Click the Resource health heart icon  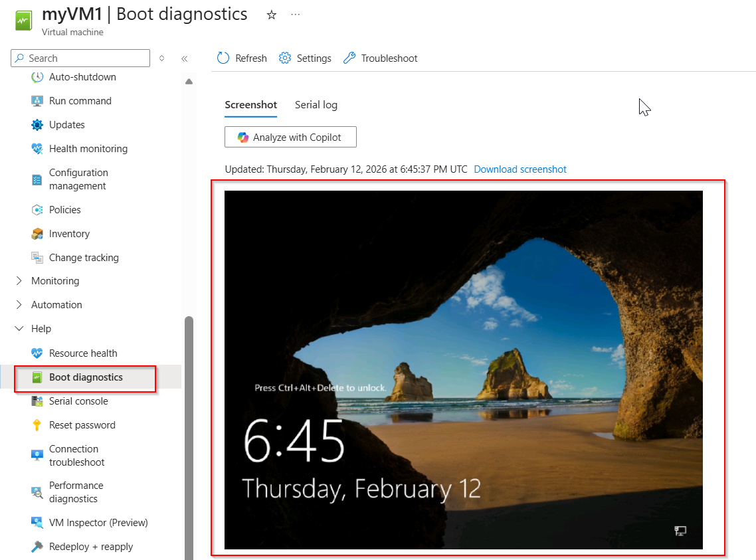37,353
